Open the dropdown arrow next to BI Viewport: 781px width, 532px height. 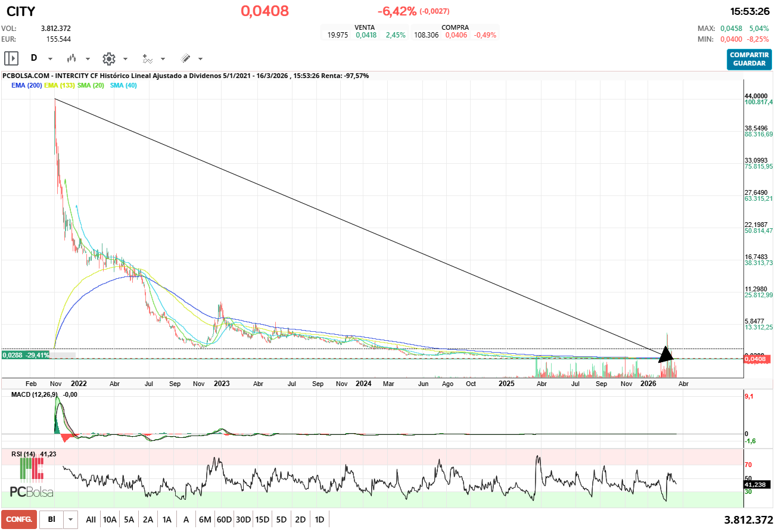point(71,519)
